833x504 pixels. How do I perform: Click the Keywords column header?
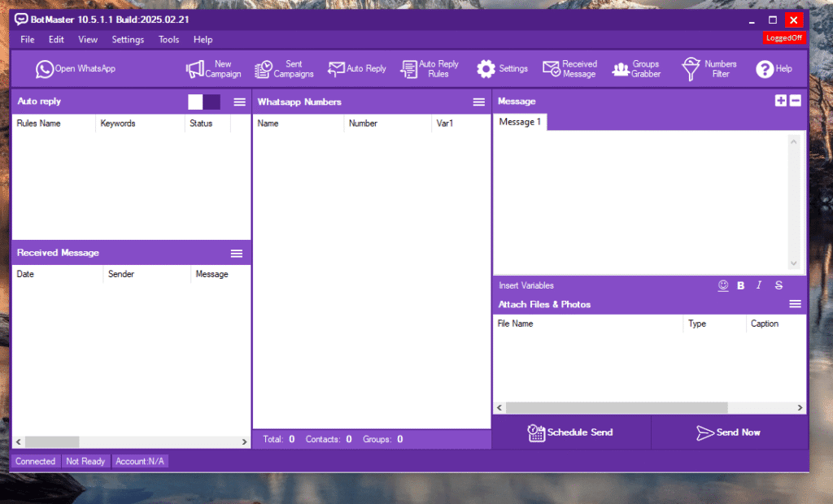[140, 124]
